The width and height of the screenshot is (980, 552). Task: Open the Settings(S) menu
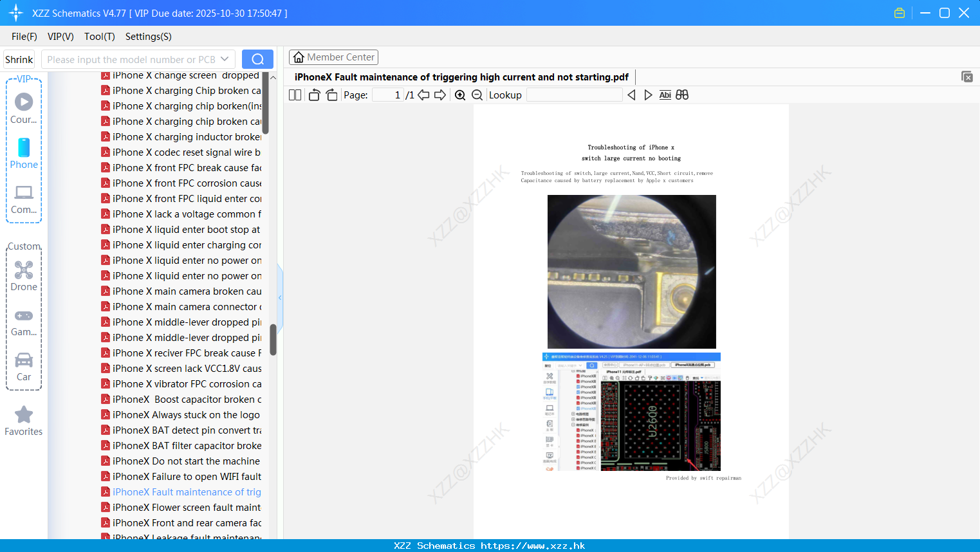click(149, 37)
